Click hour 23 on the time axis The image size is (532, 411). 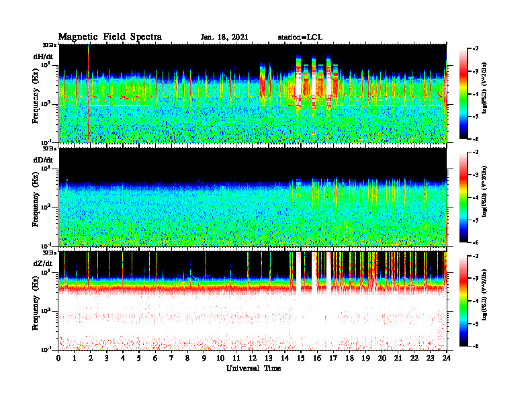tap(430, 358)
